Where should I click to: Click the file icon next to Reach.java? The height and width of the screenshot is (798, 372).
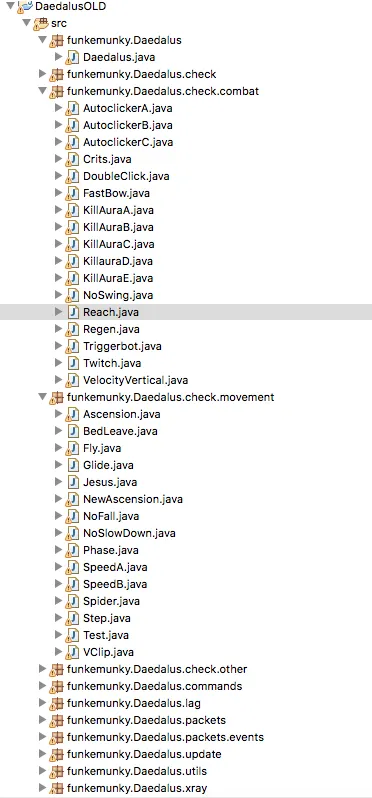click(73, 312)
